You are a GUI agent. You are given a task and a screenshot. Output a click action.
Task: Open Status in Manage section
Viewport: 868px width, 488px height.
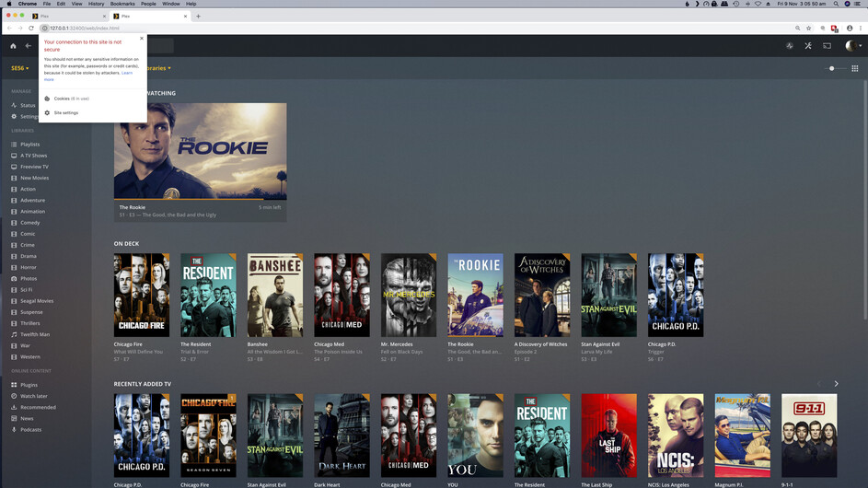click(28, 105)
